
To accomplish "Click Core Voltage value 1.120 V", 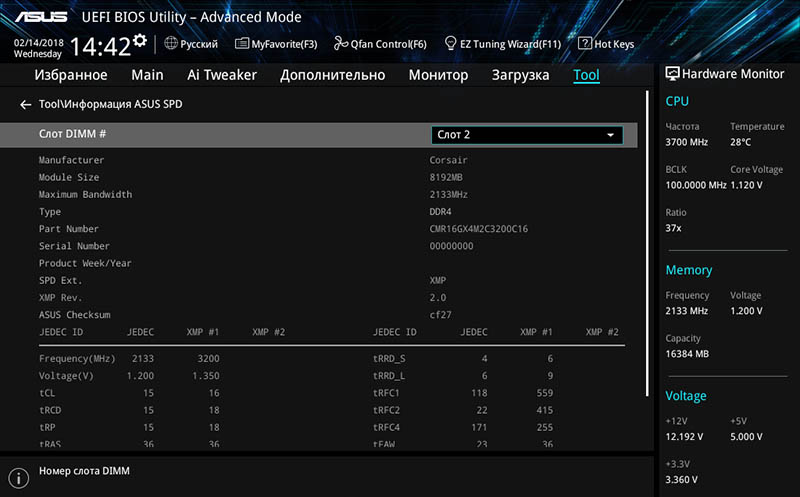I will 746,185.
